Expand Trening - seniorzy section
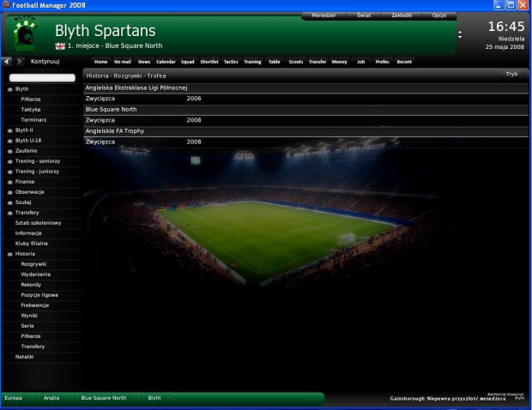The width and height of the screenshot is (532, 410). click(10, 161)
